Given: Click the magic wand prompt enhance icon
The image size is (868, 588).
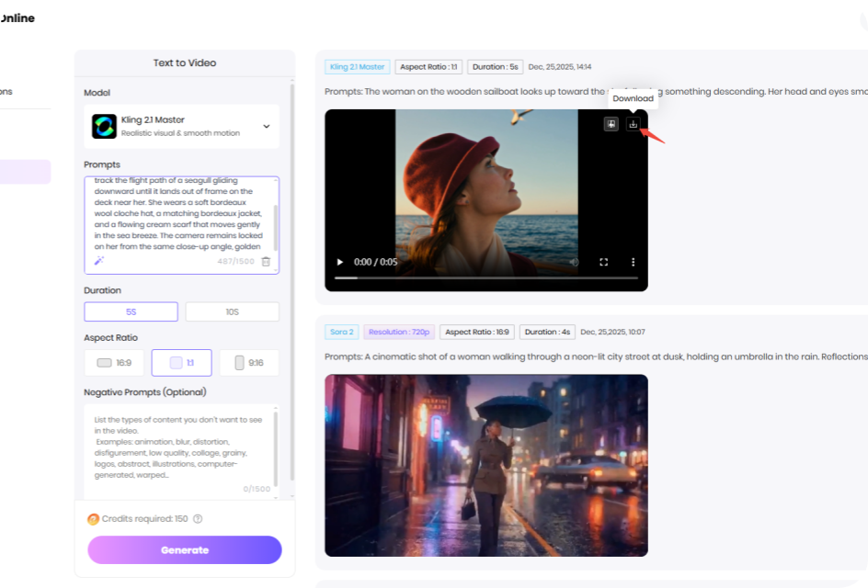Looking at the screenshot, I should coord(99,261).
